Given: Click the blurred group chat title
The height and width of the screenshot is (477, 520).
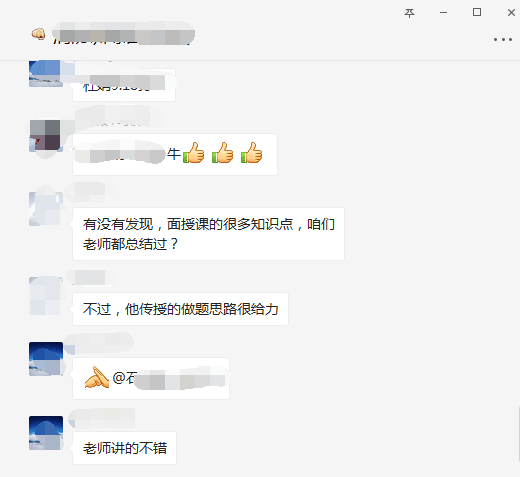Looking at the screenshot, I should pos(123,34).
